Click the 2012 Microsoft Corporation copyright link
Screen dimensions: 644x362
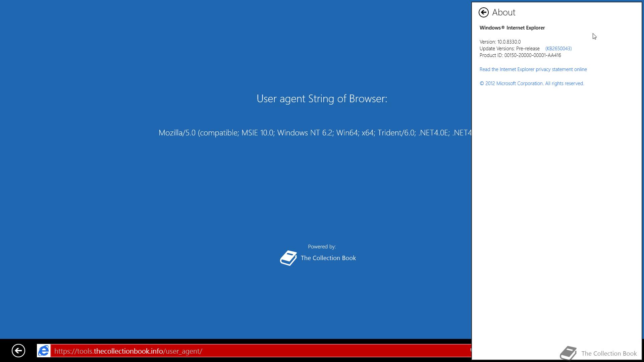click(x=532, y=83)
